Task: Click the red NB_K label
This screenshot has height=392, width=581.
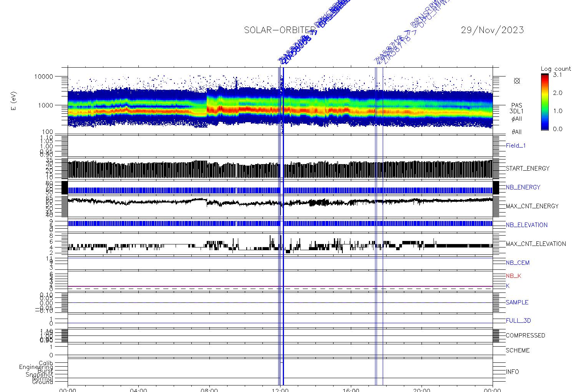Action: [x=513, y=276]
